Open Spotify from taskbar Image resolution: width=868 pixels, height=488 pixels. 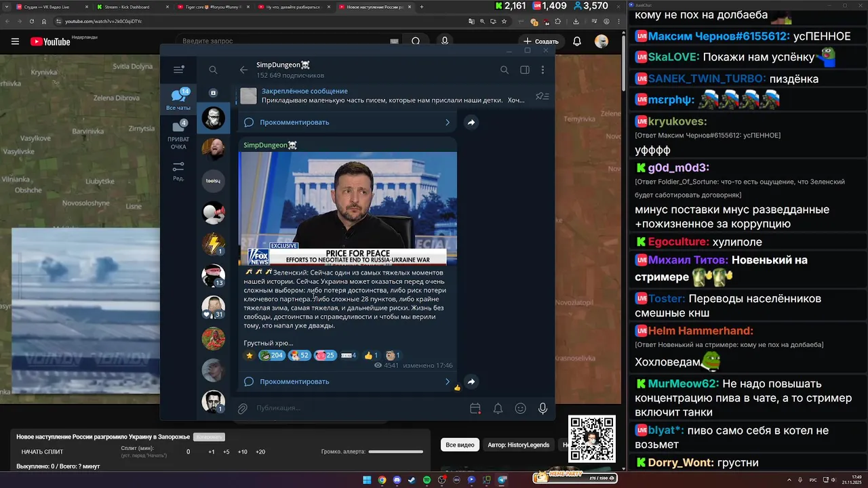click(x=427, y=480)
